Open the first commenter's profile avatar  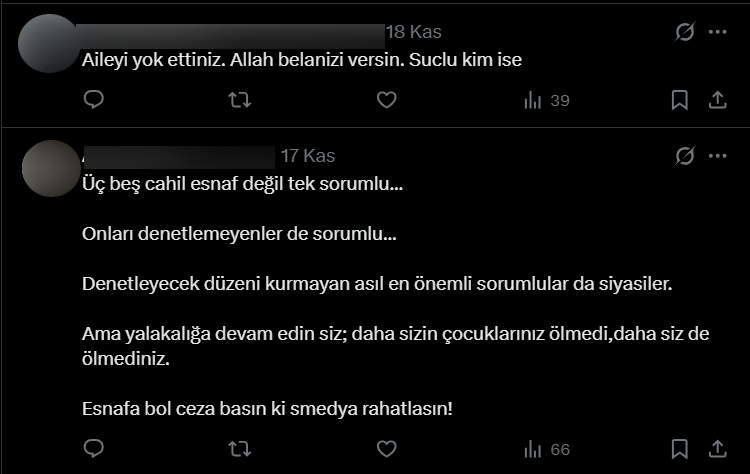tap(49, 43)
